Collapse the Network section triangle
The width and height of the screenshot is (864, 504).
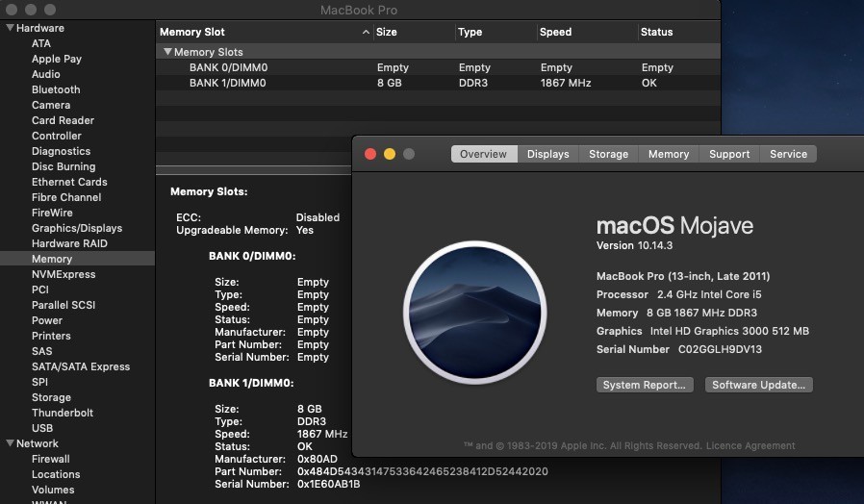coord(10,442)
